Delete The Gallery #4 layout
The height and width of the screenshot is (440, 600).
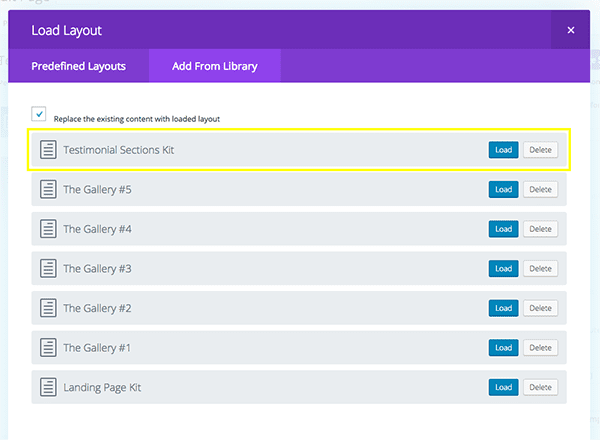point(540,229)
